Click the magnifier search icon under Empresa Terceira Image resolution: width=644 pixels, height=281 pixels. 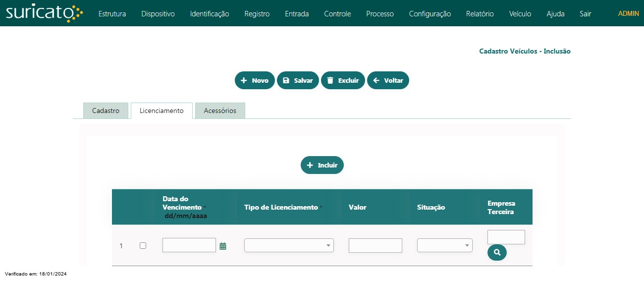[497, 253]
